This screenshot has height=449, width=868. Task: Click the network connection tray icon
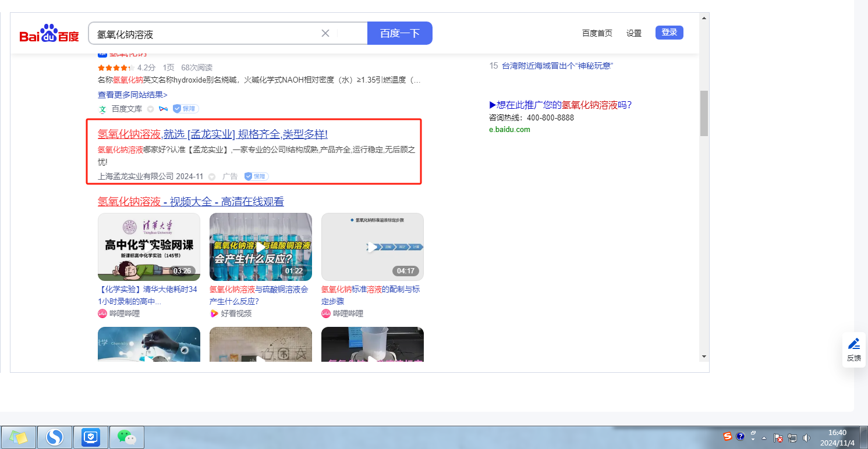coord(792,438)
